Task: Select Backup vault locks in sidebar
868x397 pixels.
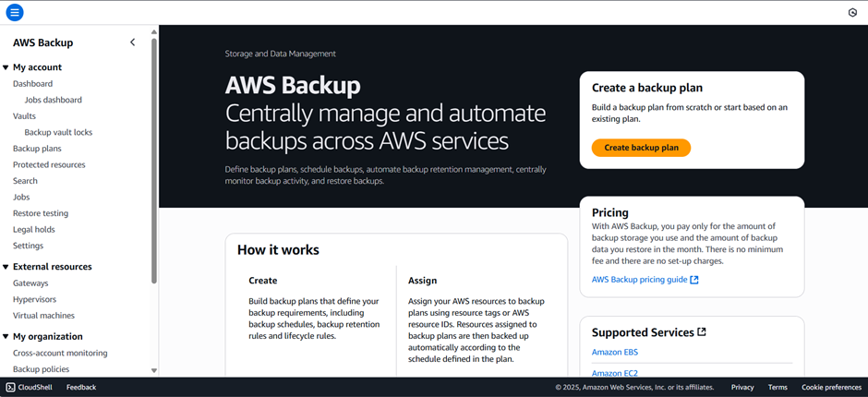Action: 58,132
